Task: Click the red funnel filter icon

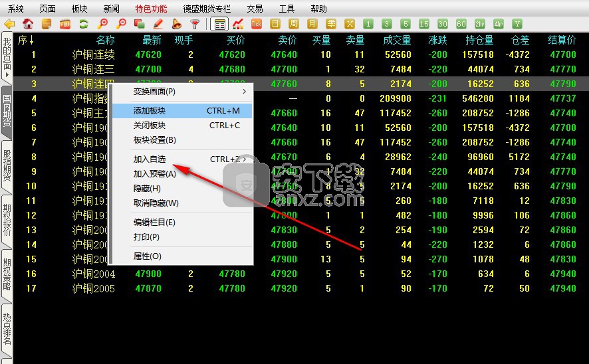Action: 195,24
